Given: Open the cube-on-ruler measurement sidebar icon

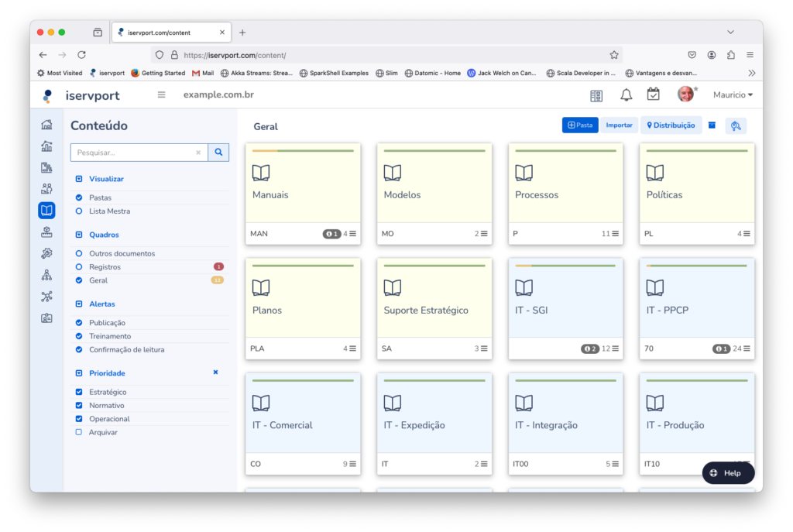Looking at the screenshot, I should point(46,232).
